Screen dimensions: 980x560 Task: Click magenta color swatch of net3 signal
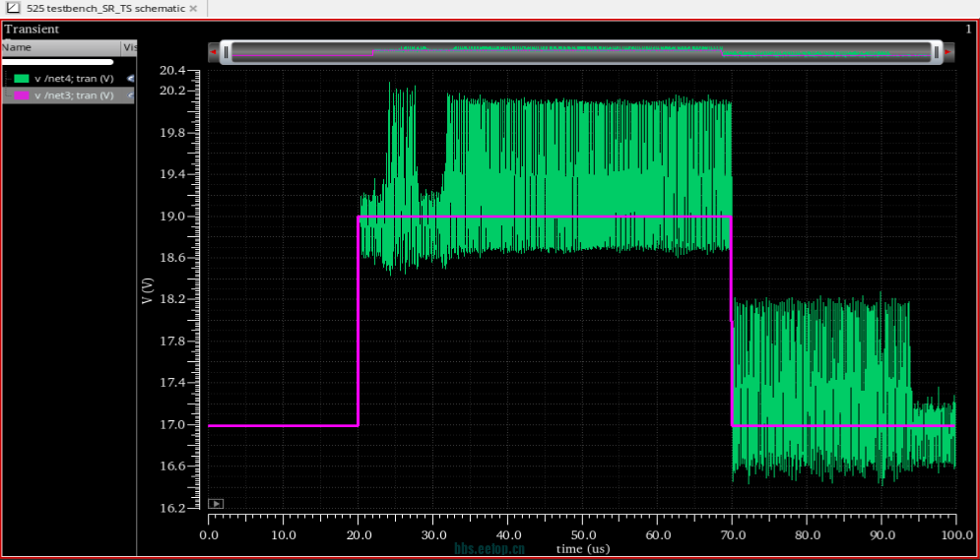pyautogui.click(x=21, y=95)
